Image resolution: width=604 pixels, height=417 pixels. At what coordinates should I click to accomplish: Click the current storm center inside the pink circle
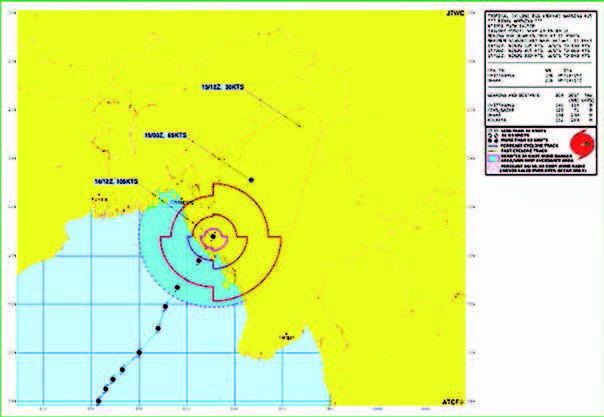pyautogui.click(x=212, y=237)
